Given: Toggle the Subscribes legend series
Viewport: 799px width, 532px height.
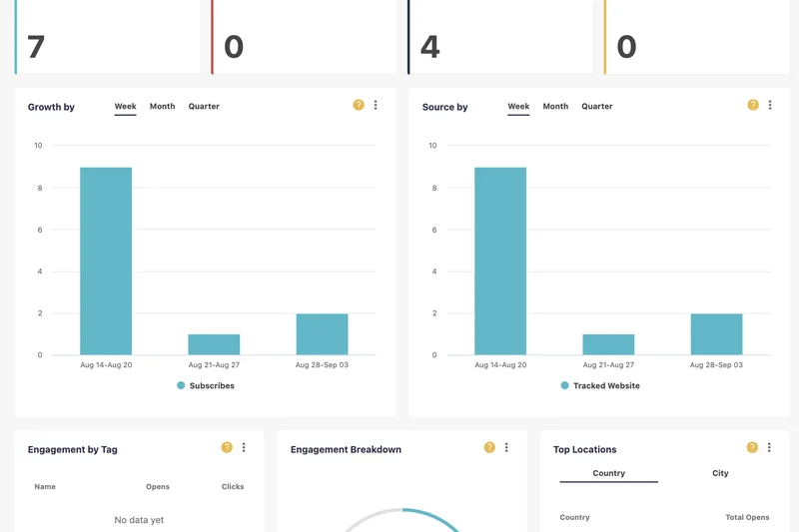Looking at the screenshot, I should pyautogui.click(x=206, y=385).
